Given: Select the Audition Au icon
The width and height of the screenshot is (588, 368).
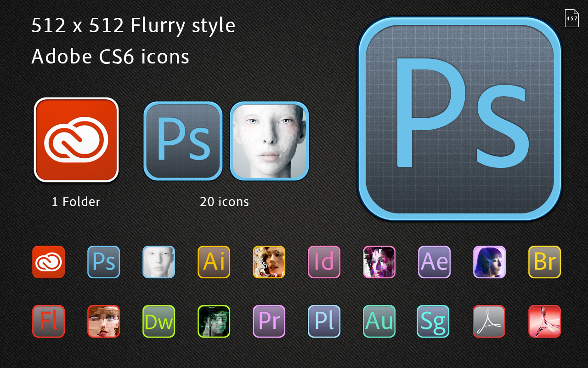Looking at the screenshot, I should [x=379, y=322].
